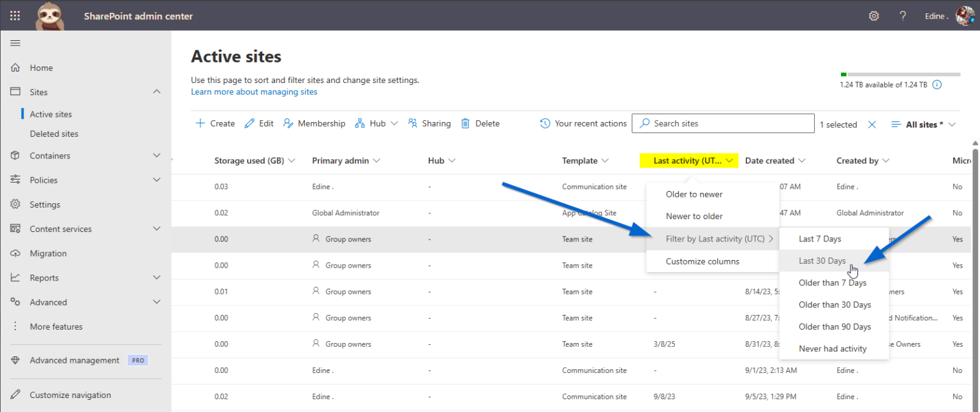Select Last 30 Days filter option
This screenshot has width=980, height=412.
[x=822, y=261]
